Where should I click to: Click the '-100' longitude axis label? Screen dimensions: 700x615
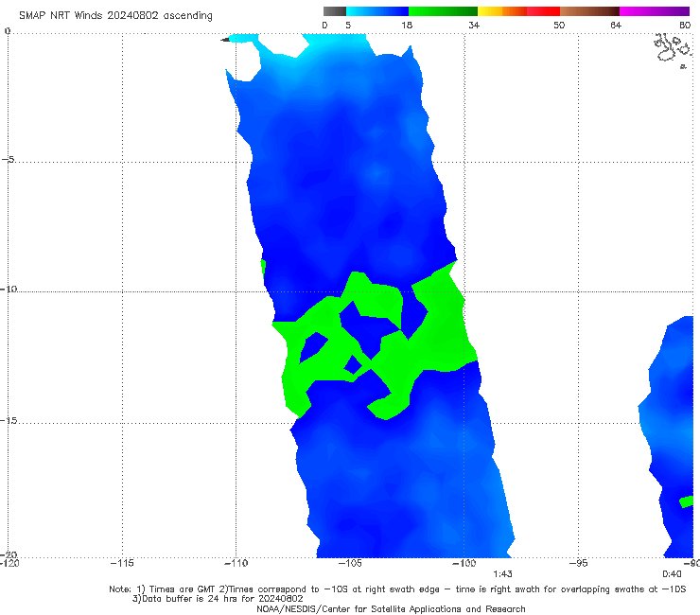point(464,563)
